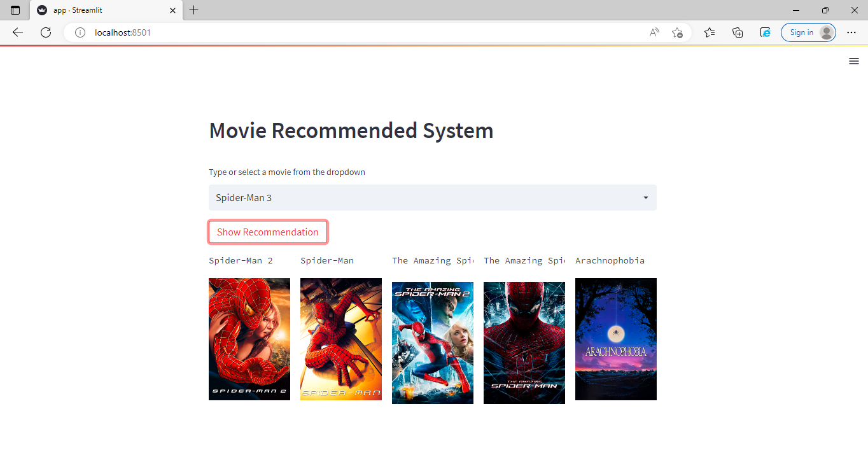Open the Streamlit hamburger menu
The height and width of the screenshot is (462, 868).
pyautogui.click(x=854, y=61)
